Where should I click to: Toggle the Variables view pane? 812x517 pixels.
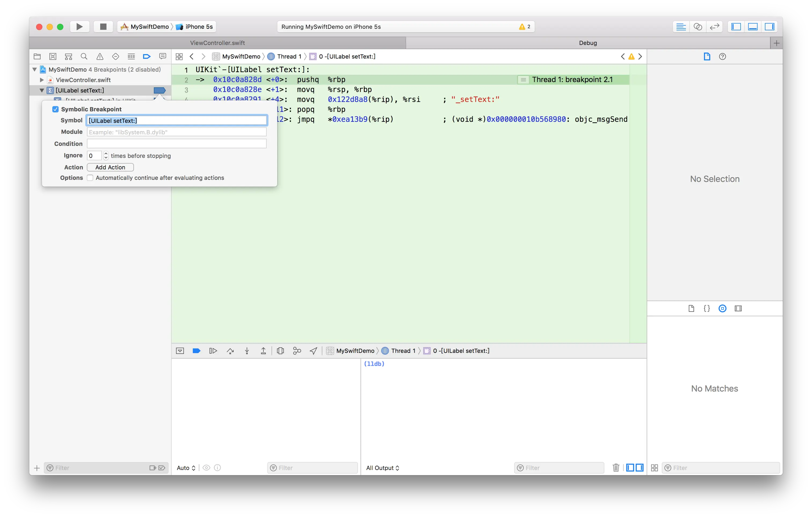[630, 467]
